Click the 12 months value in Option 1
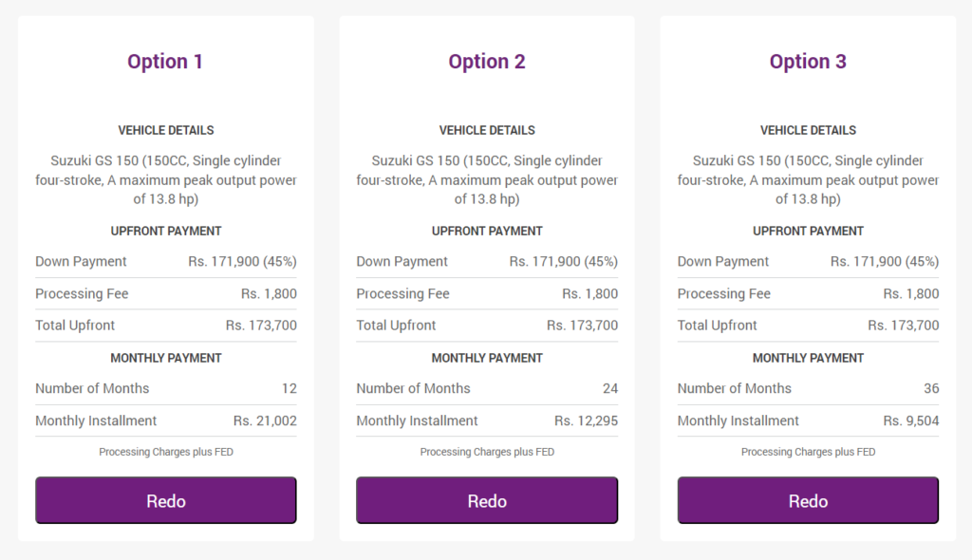The height and width of the screenshot is (560, 972). coord(289,388)
